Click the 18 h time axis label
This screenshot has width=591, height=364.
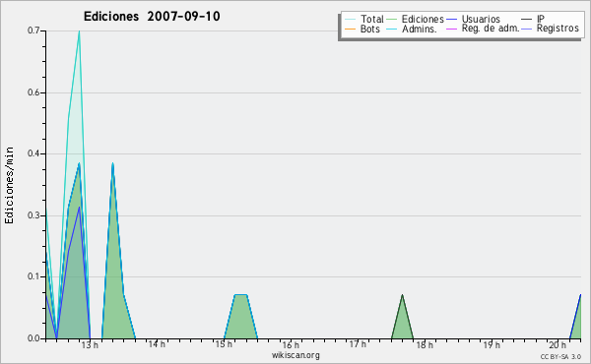click(x=425, y=344)
